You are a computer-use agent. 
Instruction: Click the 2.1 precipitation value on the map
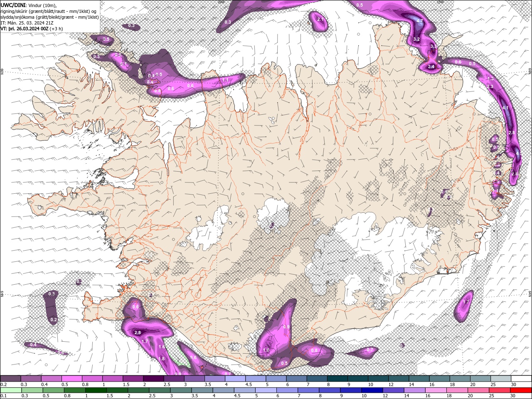[320, 19]
